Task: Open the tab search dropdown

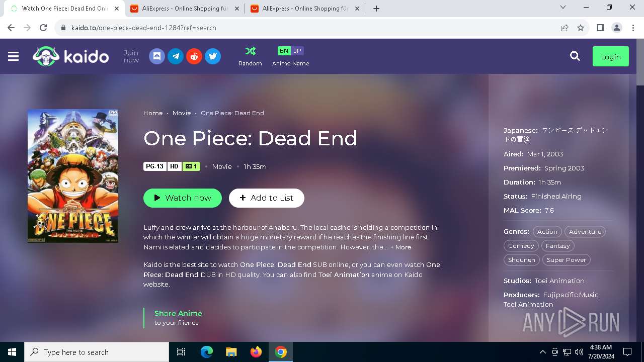Action: pos(563,8)
